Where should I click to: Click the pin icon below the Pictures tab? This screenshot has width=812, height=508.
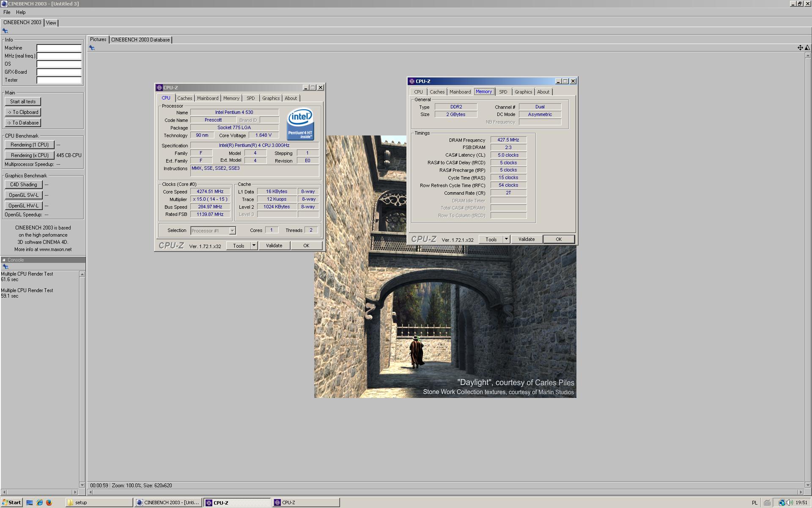(92, 48)
